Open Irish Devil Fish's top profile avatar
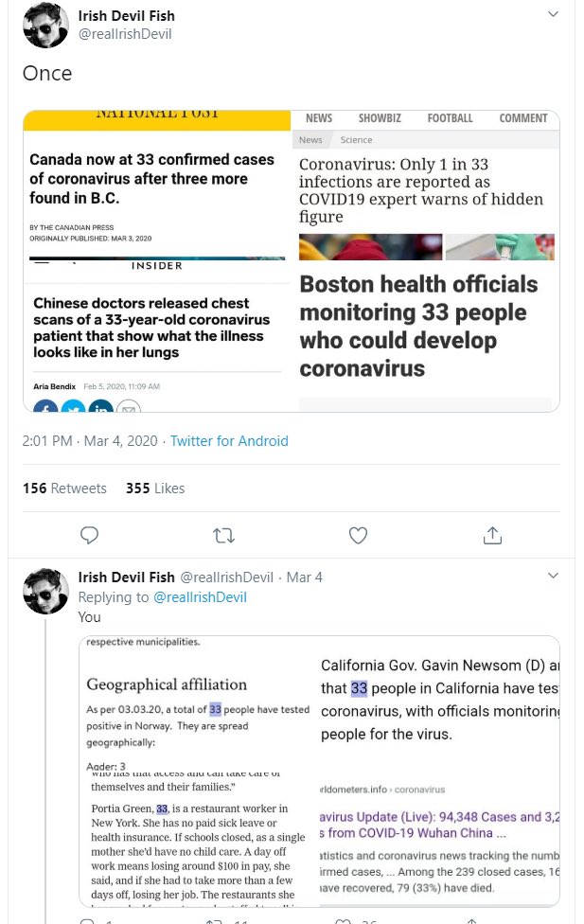The width and height of the screenshot is (584, 924). click(x=45, y=26)
